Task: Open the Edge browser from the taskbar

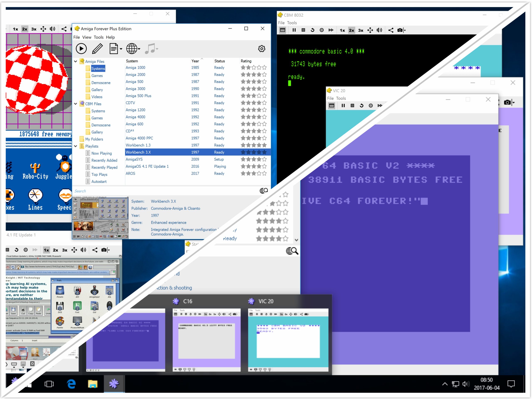Action: [x=71, y=384]
